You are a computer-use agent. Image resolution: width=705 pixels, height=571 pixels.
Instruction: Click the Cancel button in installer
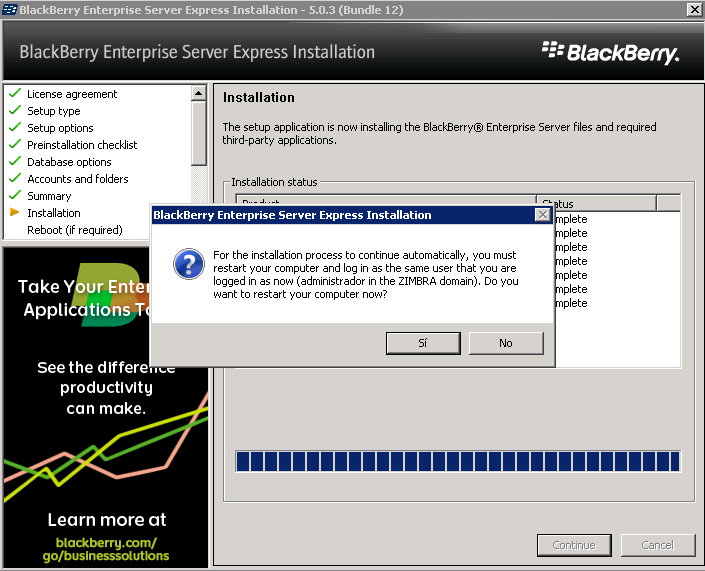point(658,545)
